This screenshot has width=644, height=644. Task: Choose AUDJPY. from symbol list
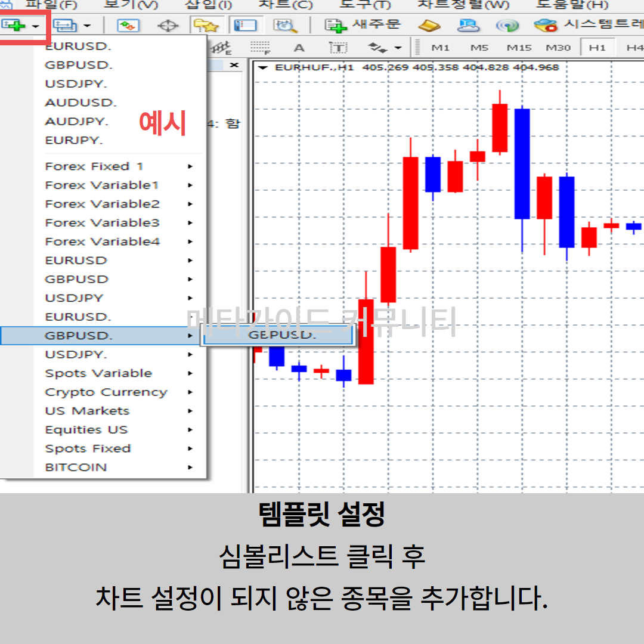(77, 122)
